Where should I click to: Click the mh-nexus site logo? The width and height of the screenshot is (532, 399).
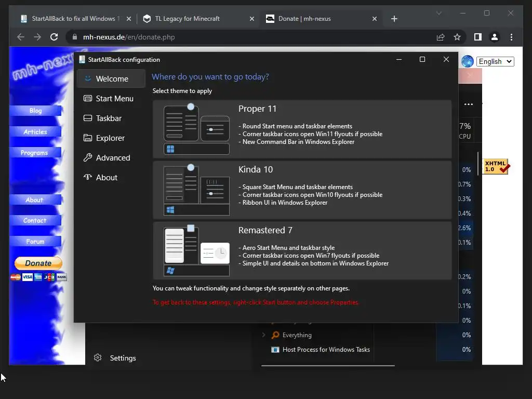pos(43,64)
